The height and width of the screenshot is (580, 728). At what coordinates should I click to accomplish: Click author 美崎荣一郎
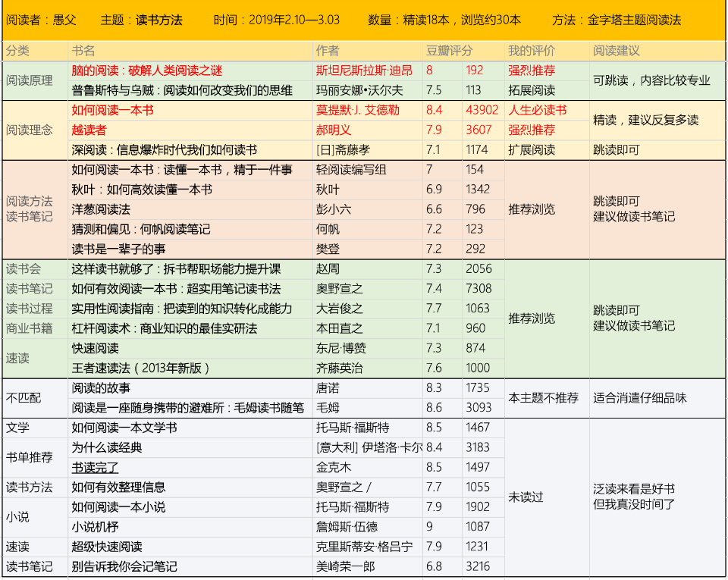pos(346,566)
